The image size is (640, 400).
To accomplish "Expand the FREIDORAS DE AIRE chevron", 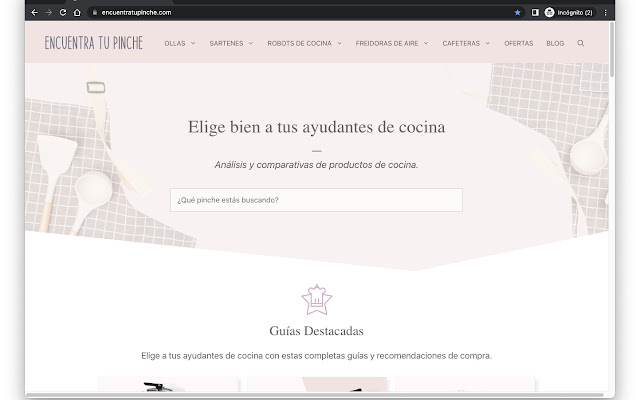I will [x=426, y=43].
